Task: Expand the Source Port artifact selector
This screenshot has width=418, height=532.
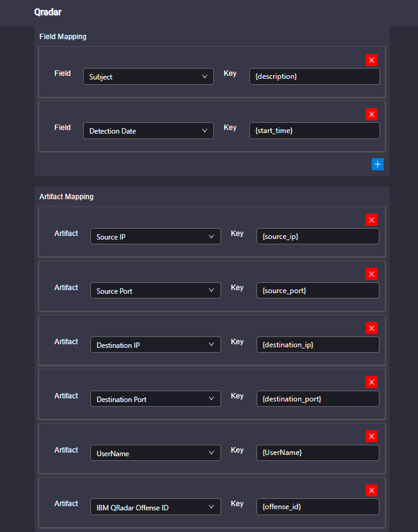Action: (x=155, y=291)
